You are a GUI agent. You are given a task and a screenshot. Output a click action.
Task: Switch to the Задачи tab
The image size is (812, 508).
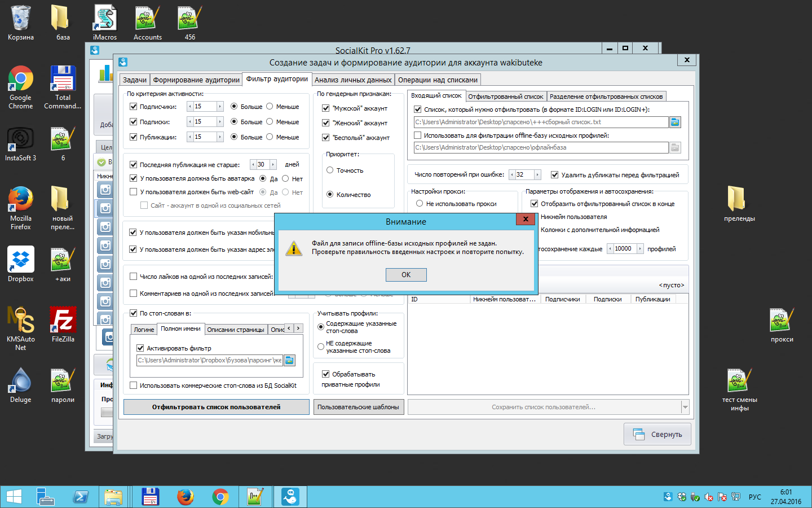(135, 80)
